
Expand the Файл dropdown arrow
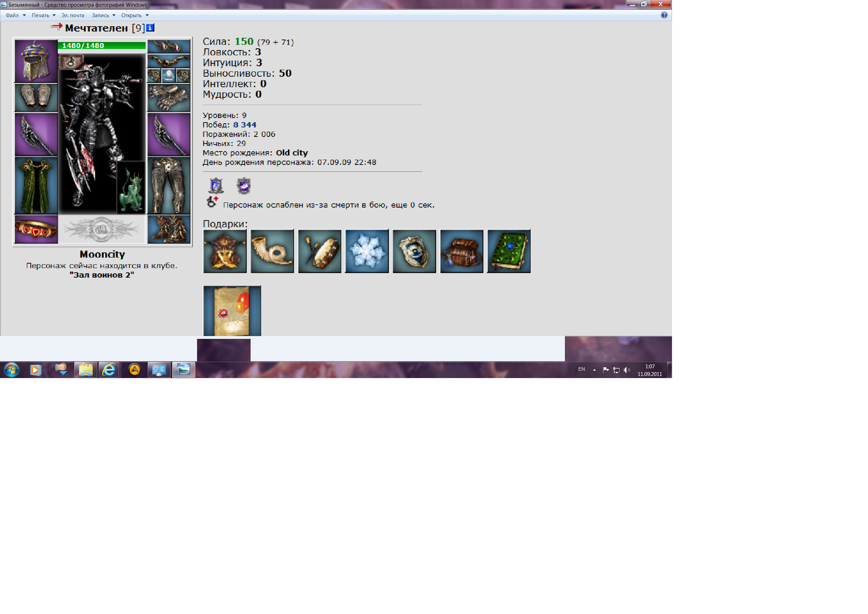24,15
